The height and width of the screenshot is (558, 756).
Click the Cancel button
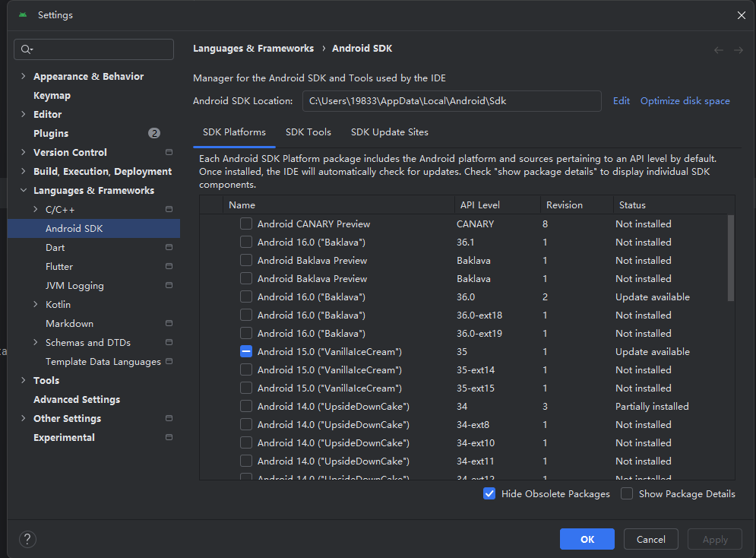click(x=650, y=539)
